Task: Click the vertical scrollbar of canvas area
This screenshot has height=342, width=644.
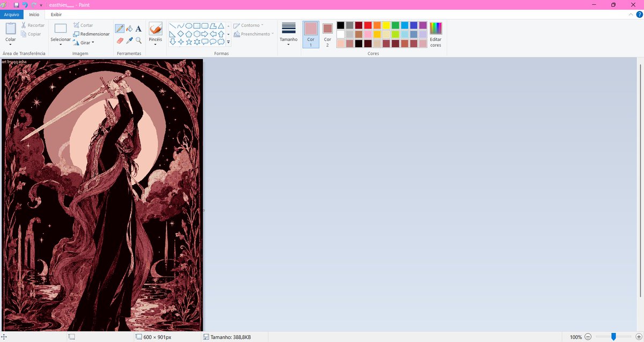Action: click(641, 180)
